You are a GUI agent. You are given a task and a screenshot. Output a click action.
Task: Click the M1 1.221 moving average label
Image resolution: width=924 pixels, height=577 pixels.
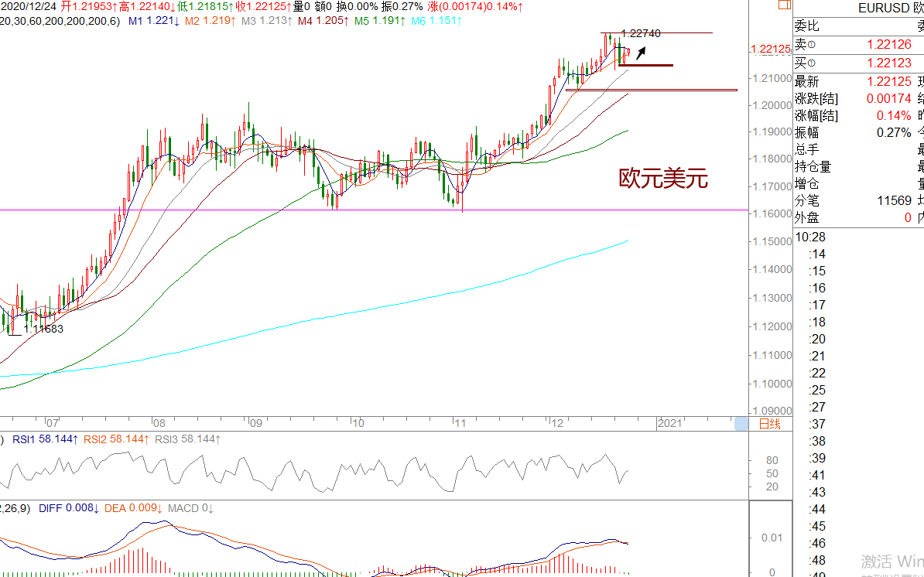coord(154,21)
